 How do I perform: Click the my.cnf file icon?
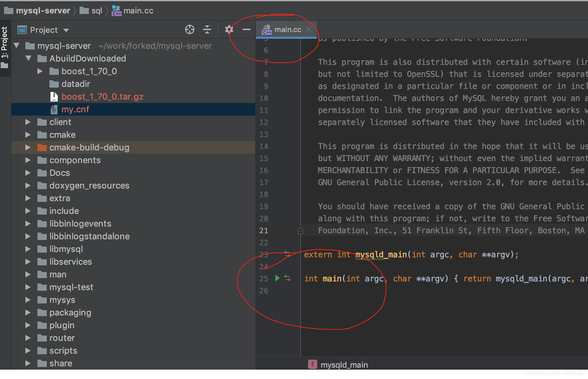click(54, 109)
